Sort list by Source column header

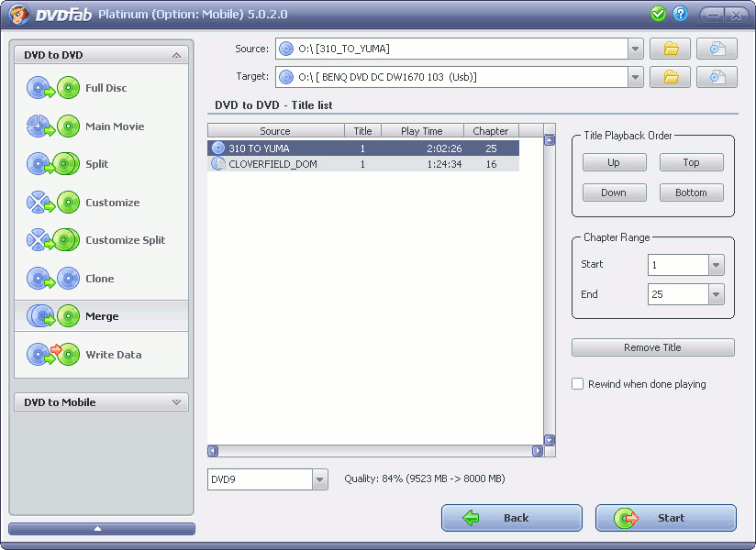[276, 130]
